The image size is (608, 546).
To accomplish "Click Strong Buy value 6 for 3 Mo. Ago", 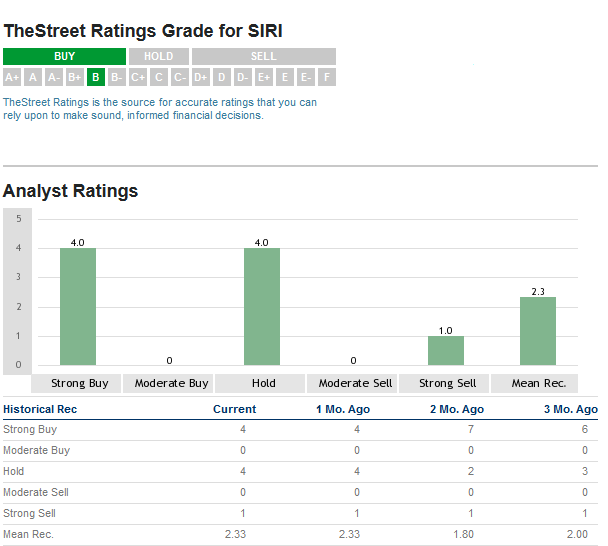I will [x=585, y=430].
